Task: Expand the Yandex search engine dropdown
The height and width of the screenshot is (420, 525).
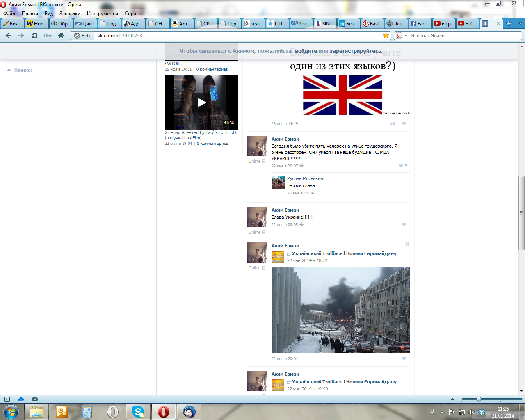Action: click(x=406, y=36)
